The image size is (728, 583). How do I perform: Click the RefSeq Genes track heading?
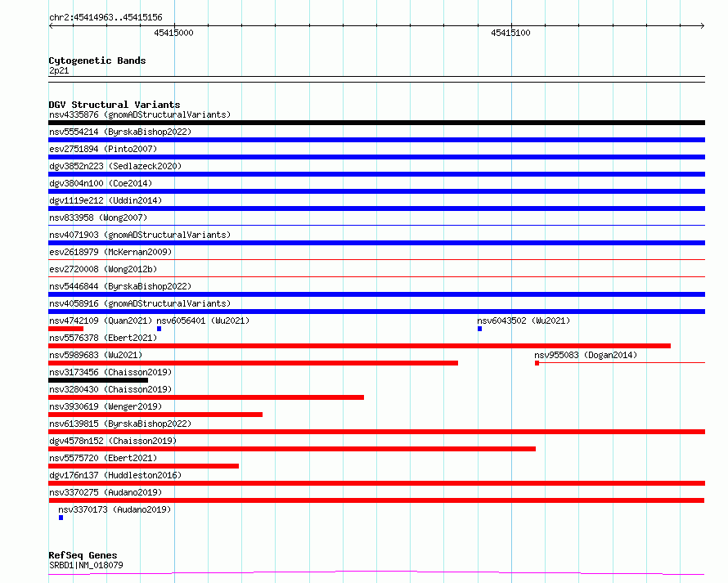[83, 556]
